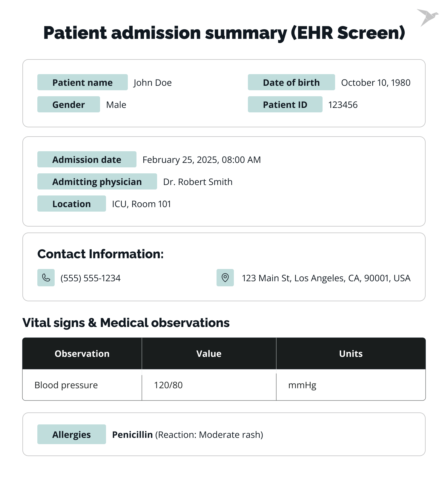
Task: Select the Location label tag
Action: (71, 204)
